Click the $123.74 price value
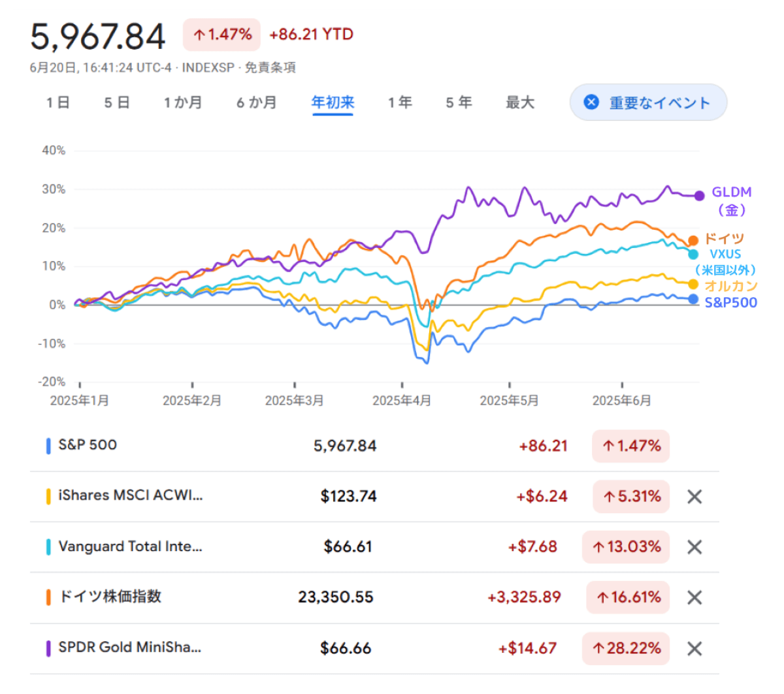This screenshot has height=694, width=784. point(348,497)
